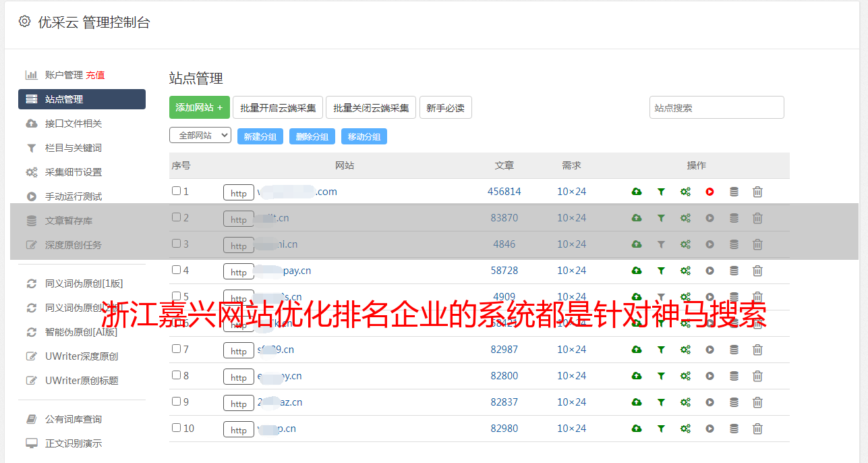
Task: Click the red 充值 link
Action: coord(95,75)
